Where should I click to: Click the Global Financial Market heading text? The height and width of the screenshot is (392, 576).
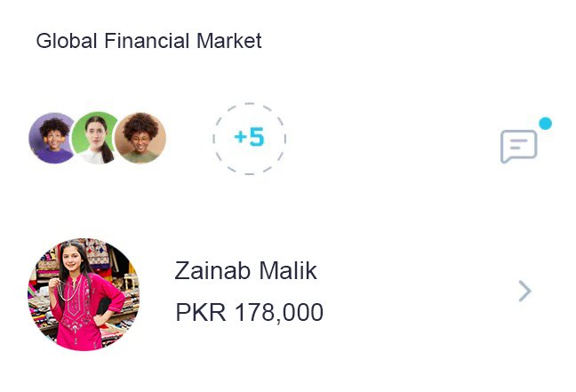[x=148, y=41]
